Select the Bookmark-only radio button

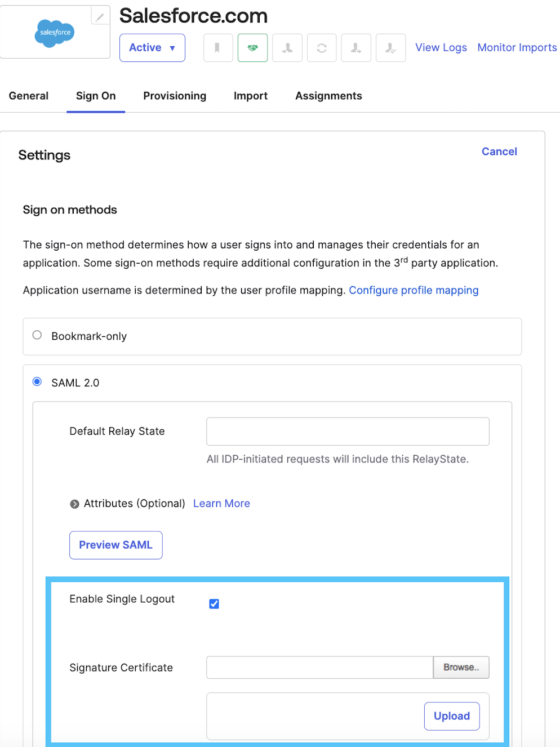point(37,335)
